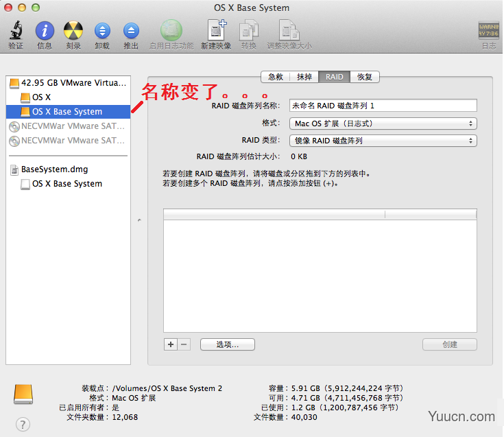Image resolution: width=504 pixels, height=437 pixels.
Task: Switch to the First Aid (急救) tab
Action: point(276,77)
